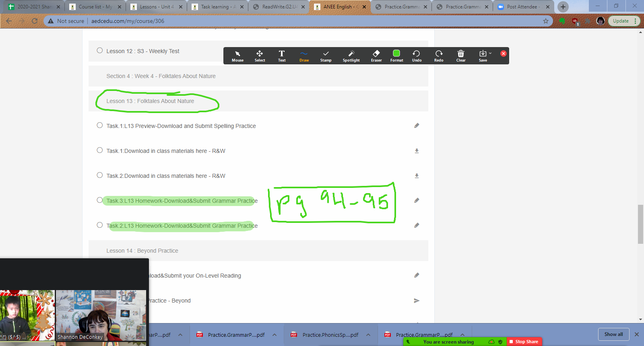Clear all annotations with trash icon
This screenshot has width=644, height=346.
pyautogui.click(x=461, y=56)
